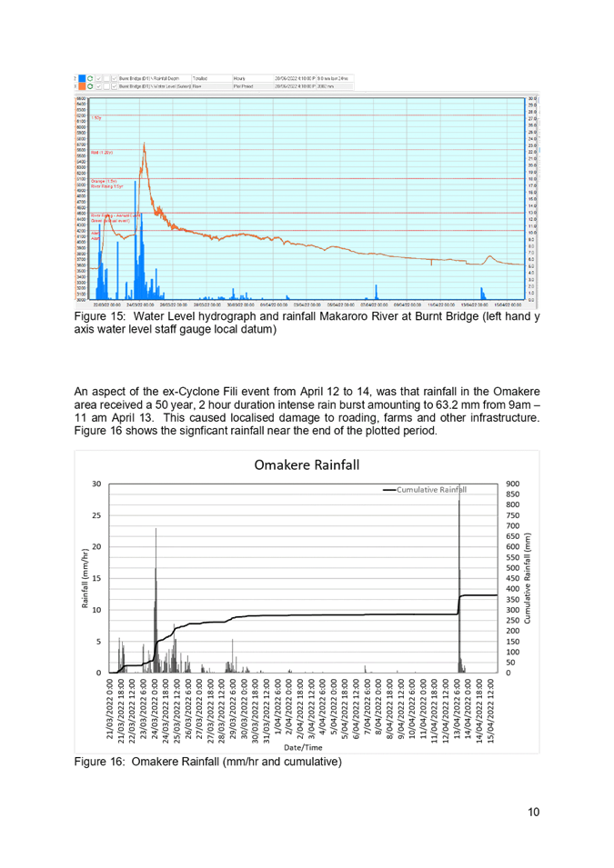The width and height of the screenshot is (614, 868).
Task: Click the Cumulative Rainfall (mm) axis label
Action: 527,578
